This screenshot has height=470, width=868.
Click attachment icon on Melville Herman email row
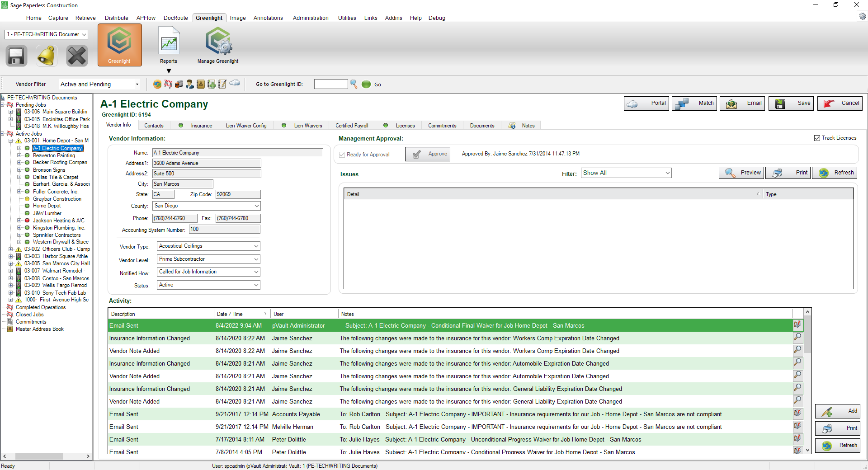tap(797, 426)
